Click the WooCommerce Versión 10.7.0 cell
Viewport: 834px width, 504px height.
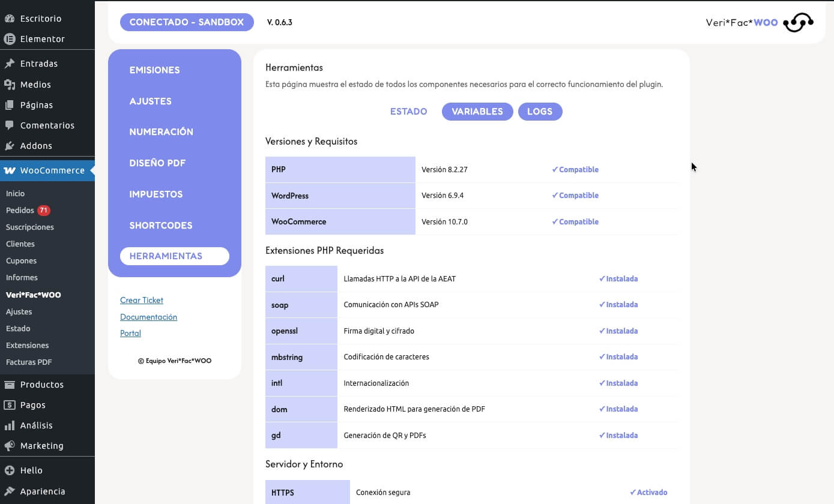(x=444, y=222)
